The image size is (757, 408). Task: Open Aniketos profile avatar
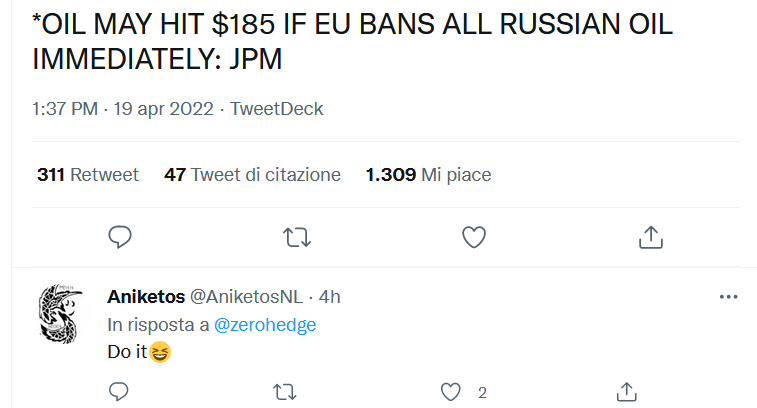(61, 314)
